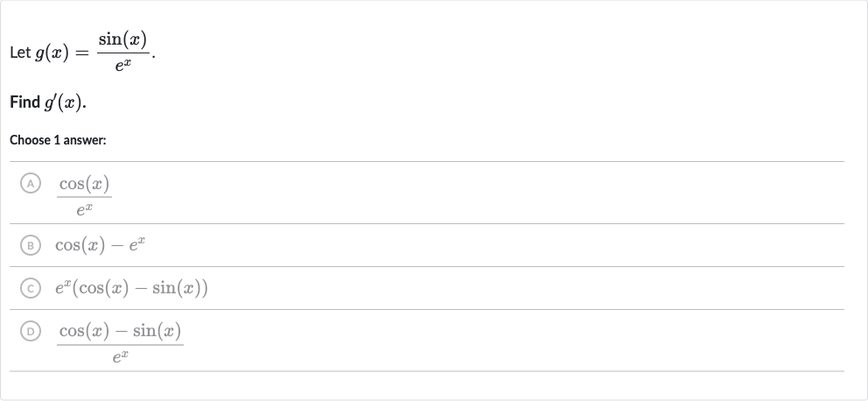Click the e^x denominator in option A

coord(84,209)
